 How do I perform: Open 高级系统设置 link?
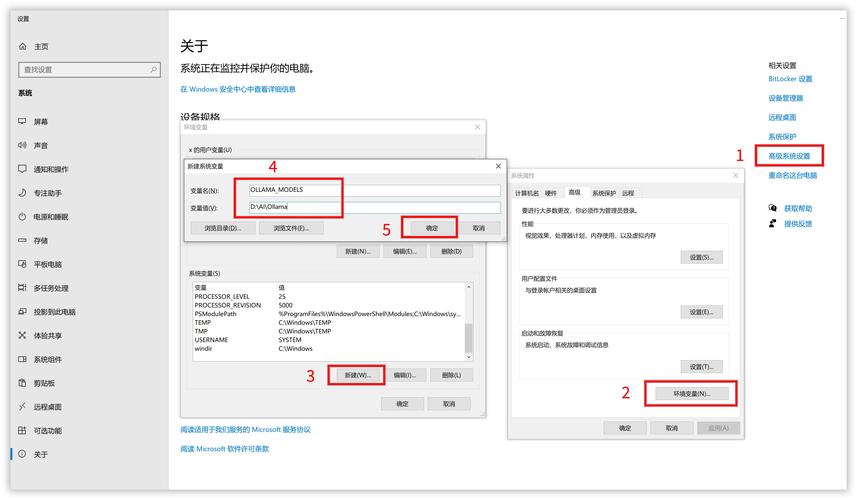(789, 156)
